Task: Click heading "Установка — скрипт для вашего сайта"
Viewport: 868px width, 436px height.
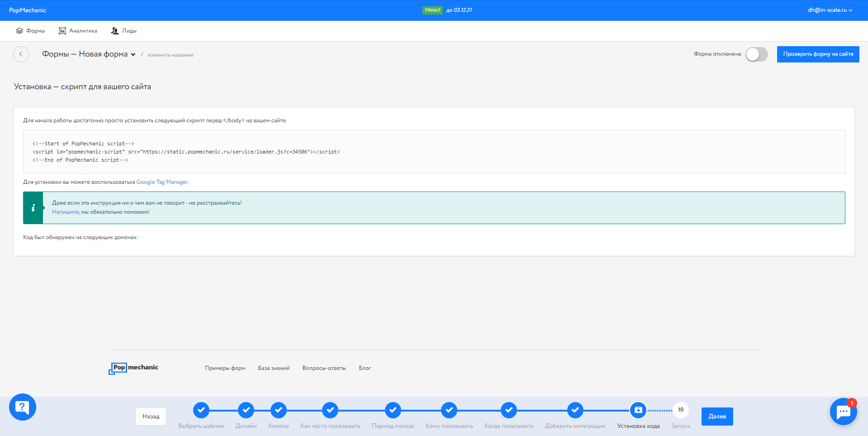Action: point(82,86)
